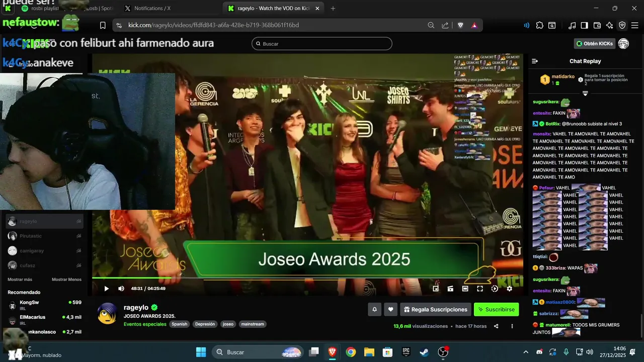Open the browser hamburger menu
This screenshot has width=644, height=362.
tap(634, 25)
